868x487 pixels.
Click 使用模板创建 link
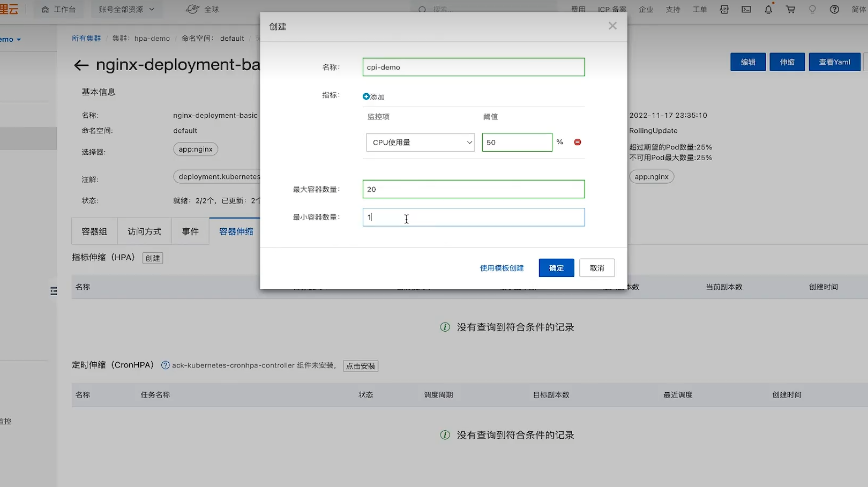(x=502, y=267)
